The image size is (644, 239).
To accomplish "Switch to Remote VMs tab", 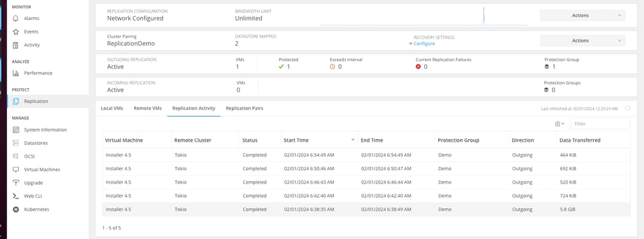I will coord(148,108).
